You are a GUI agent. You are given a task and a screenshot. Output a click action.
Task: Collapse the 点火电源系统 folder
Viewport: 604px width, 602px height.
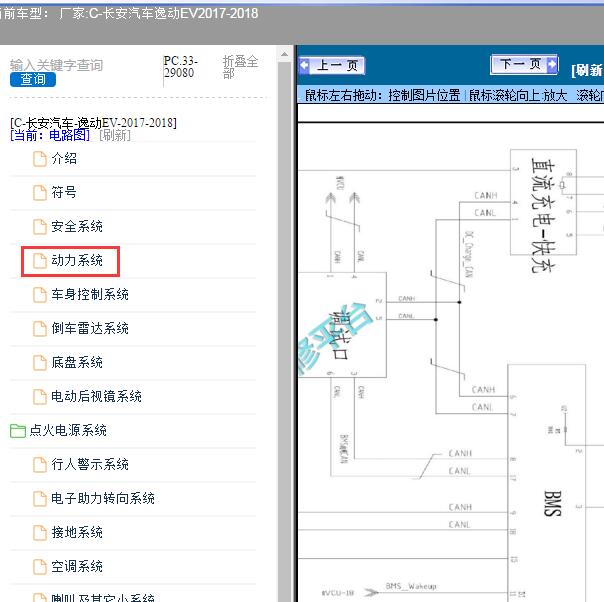click(68, 430)
